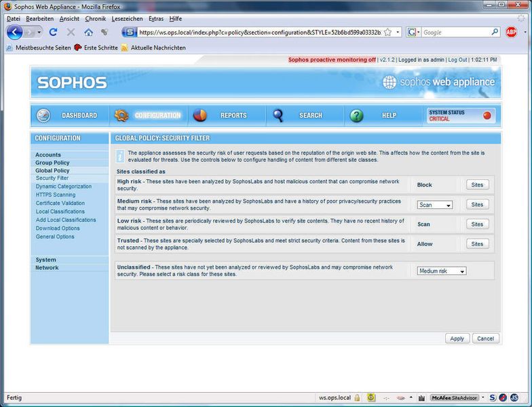This screenshot has height=407, width=532.
Task: Open the Extras menu
Action: 156,19
